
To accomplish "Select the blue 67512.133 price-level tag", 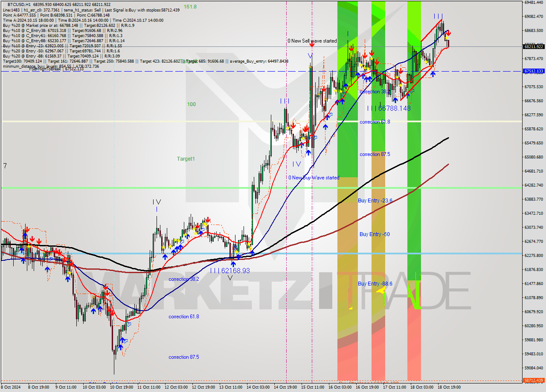I will 533,71.
